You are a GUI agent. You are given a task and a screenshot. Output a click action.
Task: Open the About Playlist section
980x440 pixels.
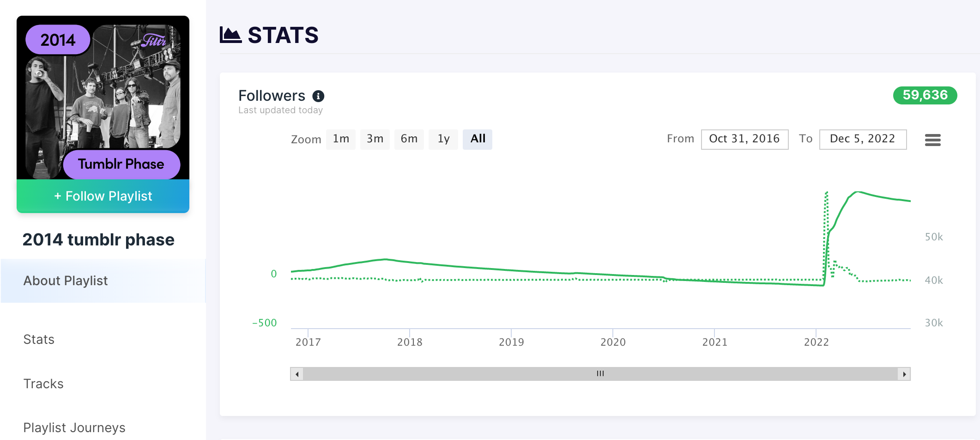point(66,281)
